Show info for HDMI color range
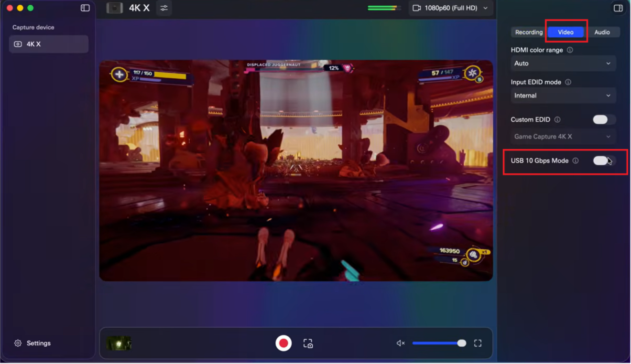 coord(570,50)
